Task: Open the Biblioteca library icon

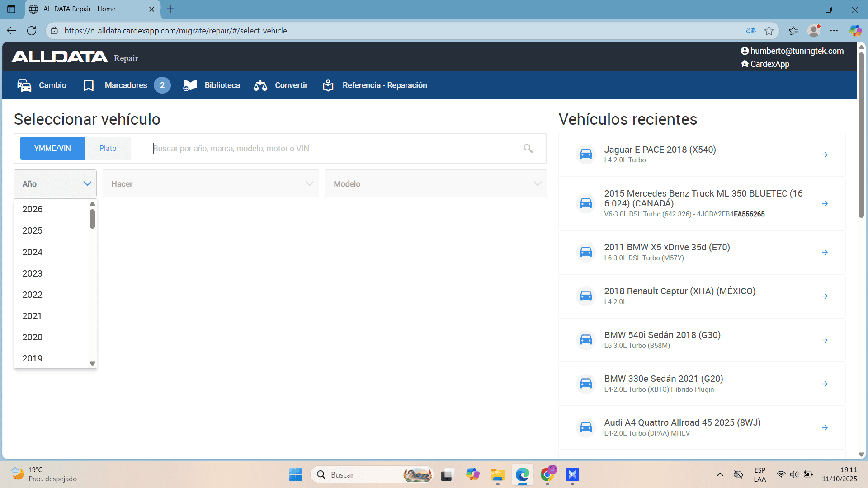Action: (x=190, y=85)
